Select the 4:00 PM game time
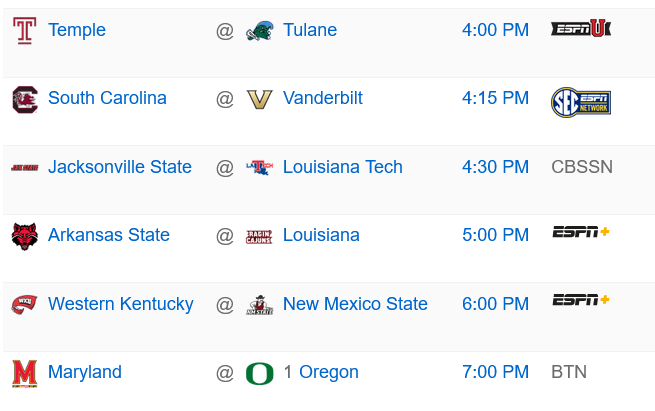655x411 pixels. coord(495,30)
